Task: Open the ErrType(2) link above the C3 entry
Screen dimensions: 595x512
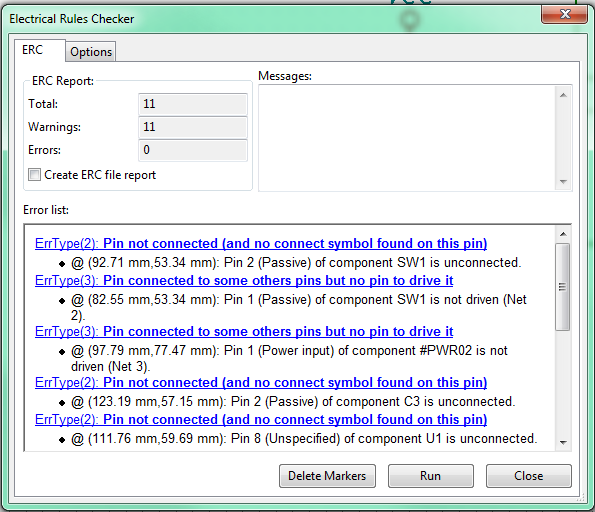Action: point(261,382)
